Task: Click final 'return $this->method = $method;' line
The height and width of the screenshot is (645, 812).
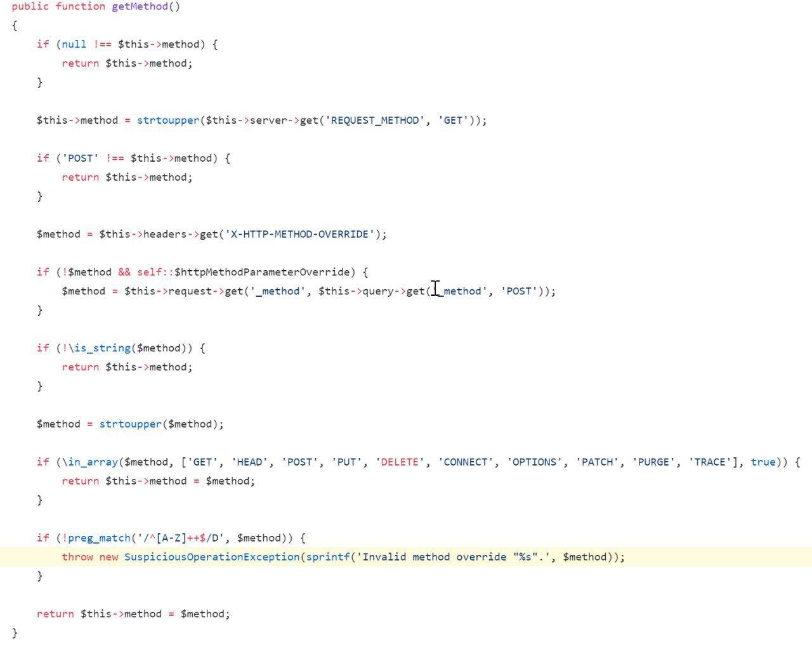Action: pos(133,615)
